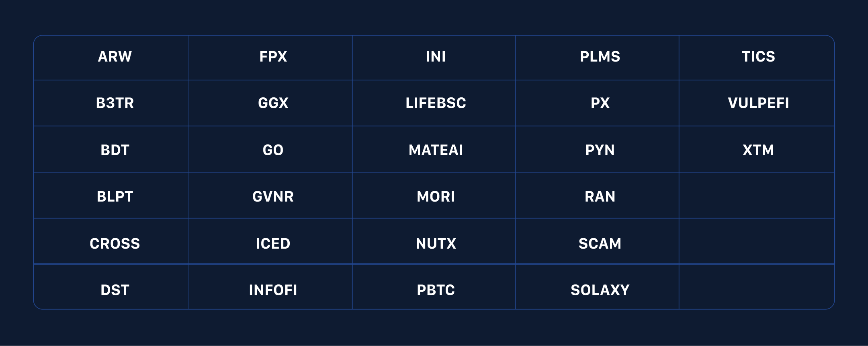This screenshot has height=346, width=868.
Task: Select the SOLAXY cell
Action: (x=600, y=290)
